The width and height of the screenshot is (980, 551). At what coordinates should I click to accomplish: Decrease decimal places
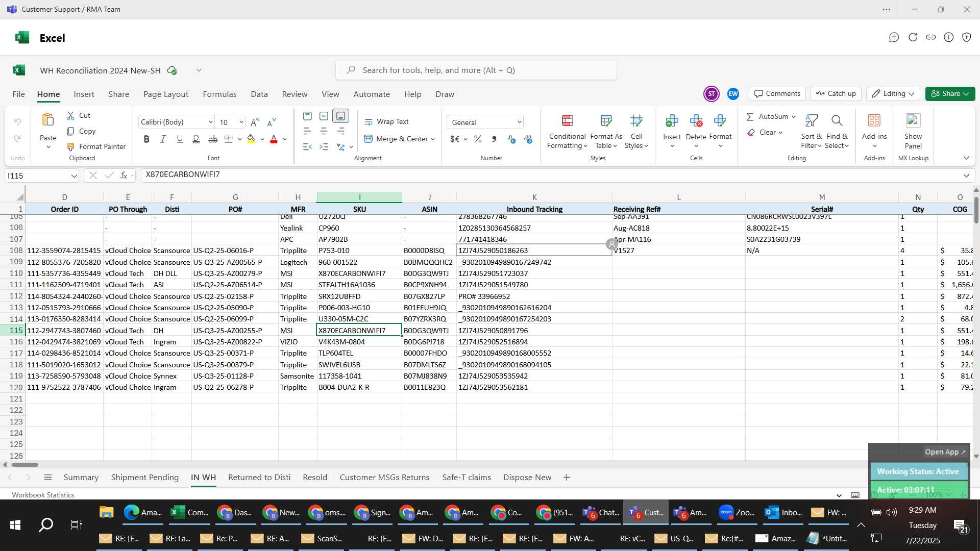click(528, 139)
